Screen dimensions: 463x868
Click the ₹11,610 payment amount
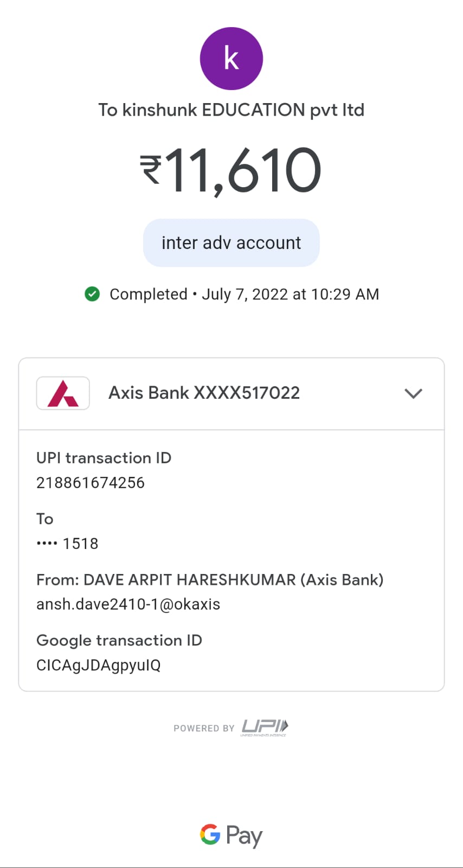232,170
